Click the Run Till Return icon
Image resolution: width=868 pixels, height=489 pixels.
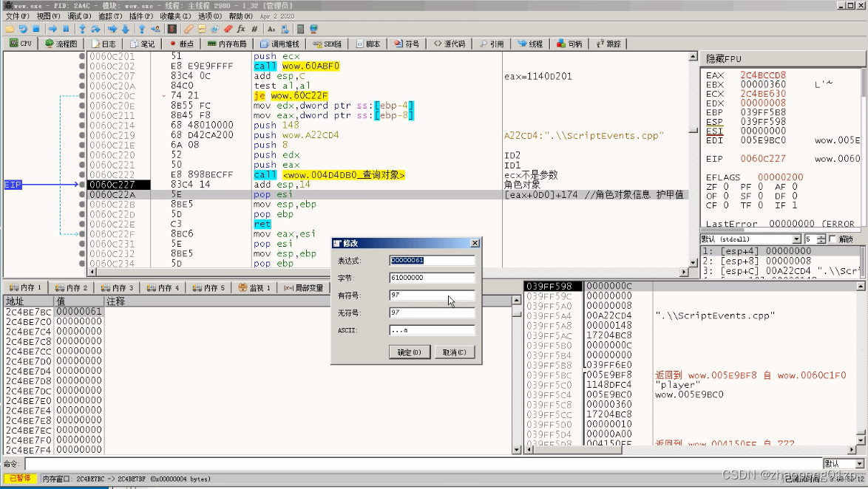(142, 29)
